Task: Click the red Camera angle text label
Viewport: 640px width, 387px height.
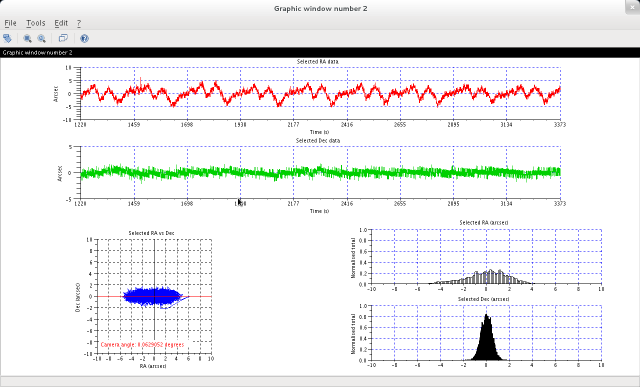Action: click(142, 345)
